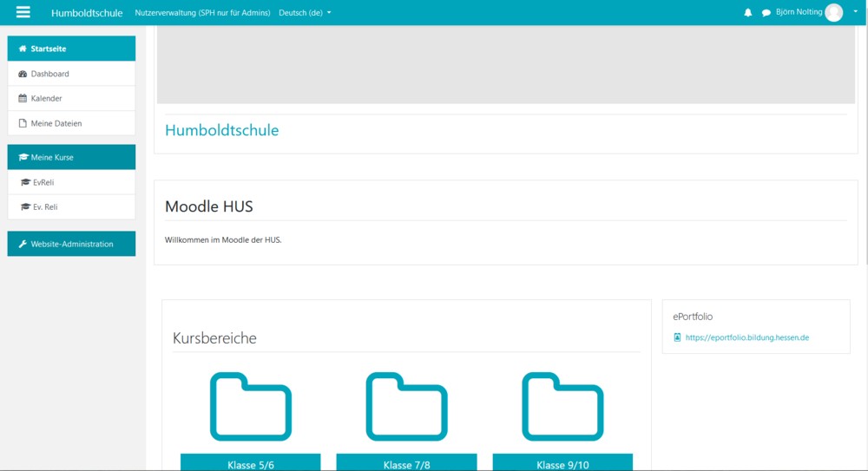
Task: Open the notifications bell icon
Action: click(x=748, y=13)
